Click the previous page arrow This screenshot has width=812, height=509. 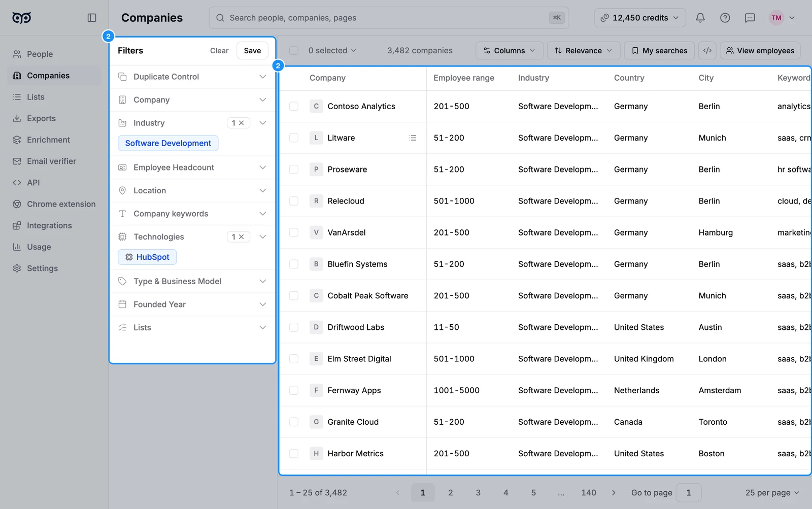point(398,493)
